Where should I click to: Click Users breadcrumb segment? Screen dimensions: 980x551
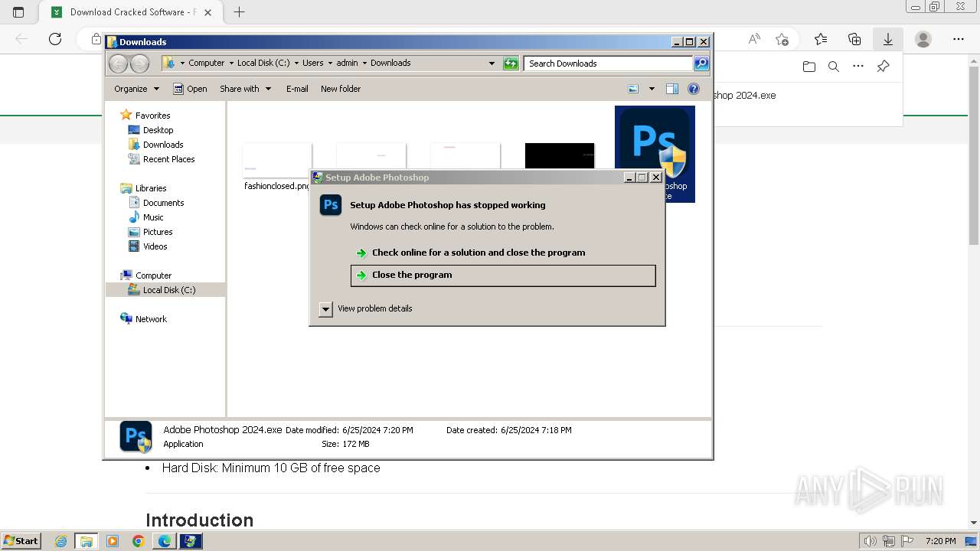pyautogui.click(x=312, y=64)
